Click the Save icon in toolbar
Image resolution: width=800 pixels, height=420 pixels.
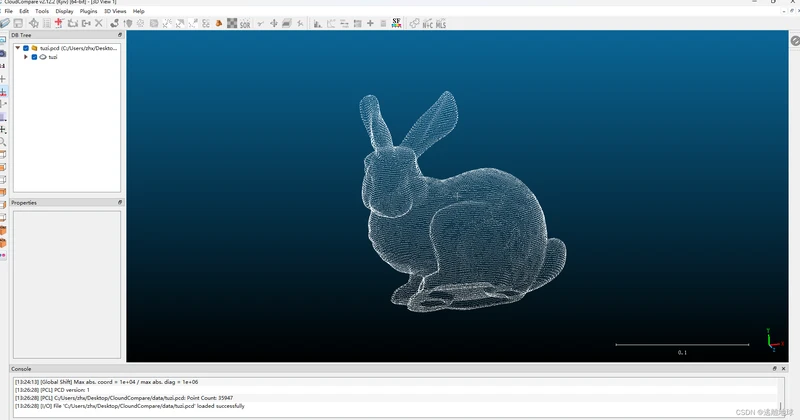(18, 23)
